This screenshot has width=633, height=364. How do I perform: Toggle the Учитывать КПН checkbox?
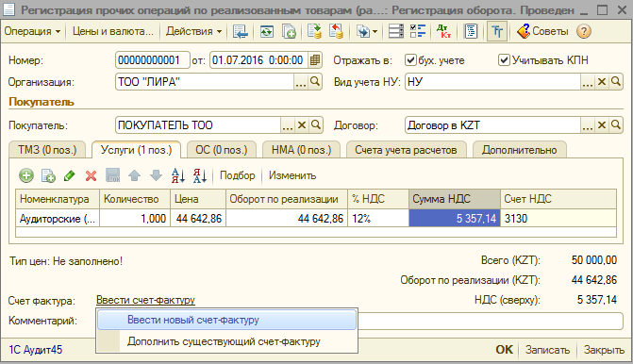(x=504, y=60)
